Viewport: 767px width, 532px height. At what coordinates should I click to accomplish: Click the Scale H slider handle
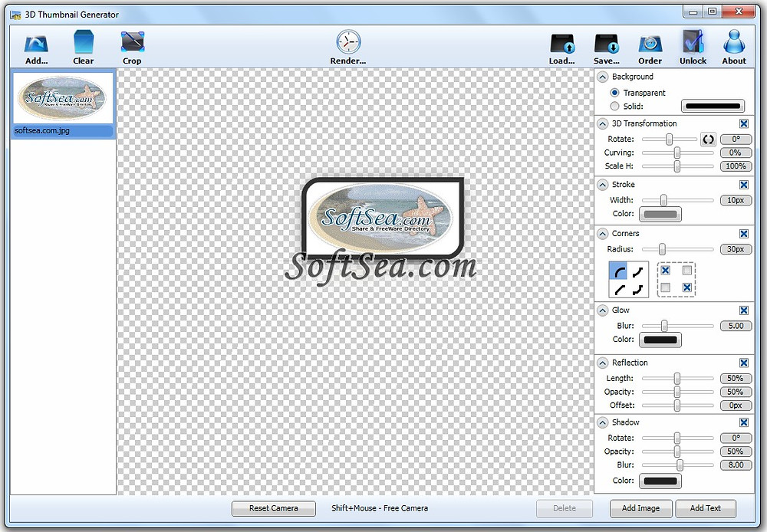click(x=677, y=167)
